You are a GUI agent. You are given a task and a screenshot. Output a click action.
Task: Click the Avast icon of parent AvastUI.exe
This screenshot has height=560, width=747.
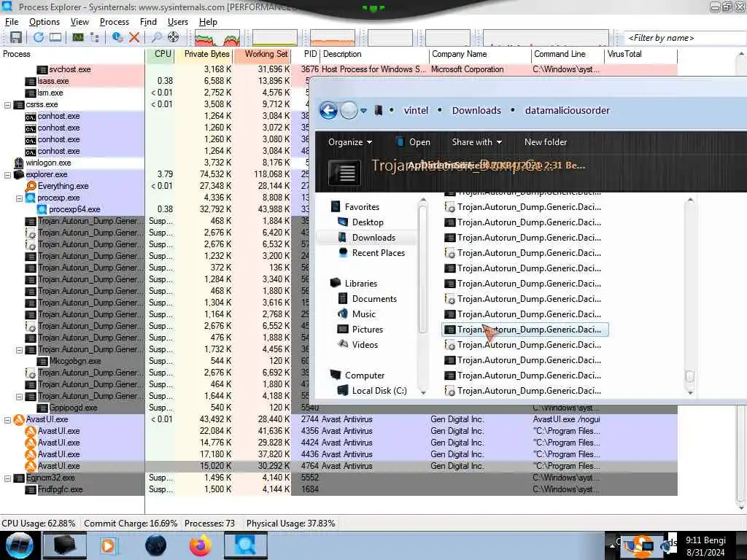19,419
